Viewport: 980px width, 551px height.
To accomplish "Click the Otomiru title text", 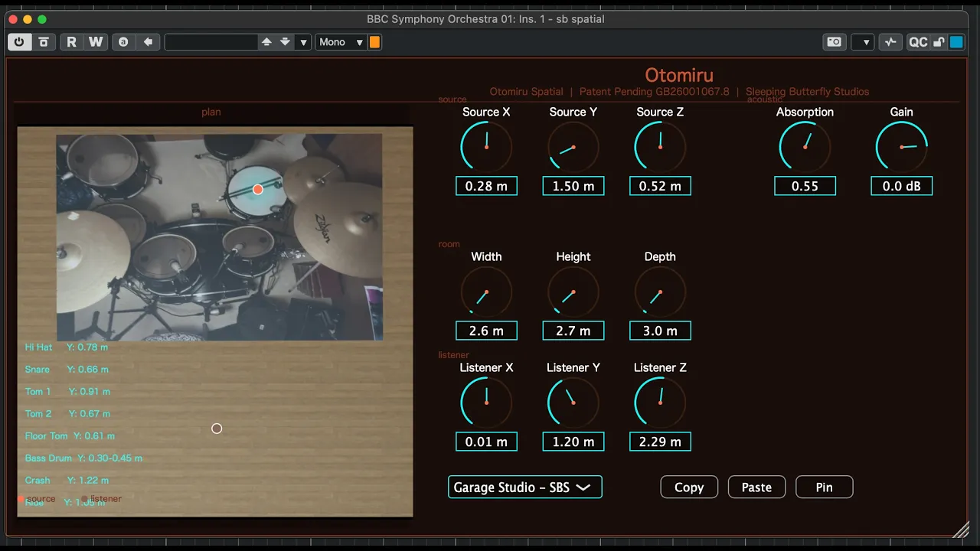I will [x=679, y=75].
